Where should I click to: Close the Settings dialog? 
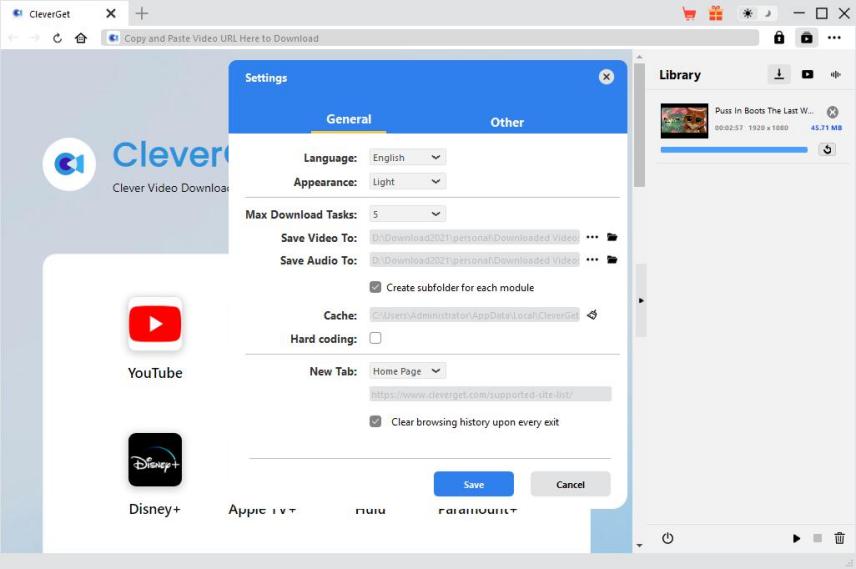[606, 77]
